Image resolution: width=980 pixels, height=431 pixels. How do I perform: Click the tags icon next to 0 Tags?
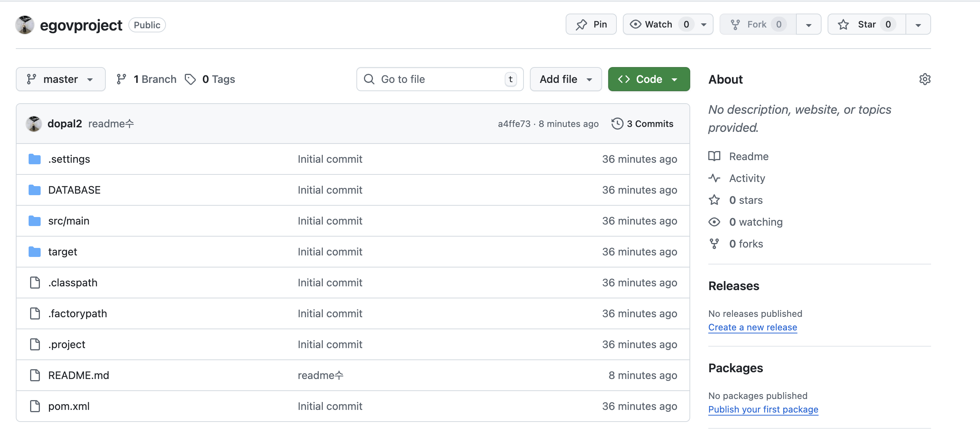(x=190, y=79)
